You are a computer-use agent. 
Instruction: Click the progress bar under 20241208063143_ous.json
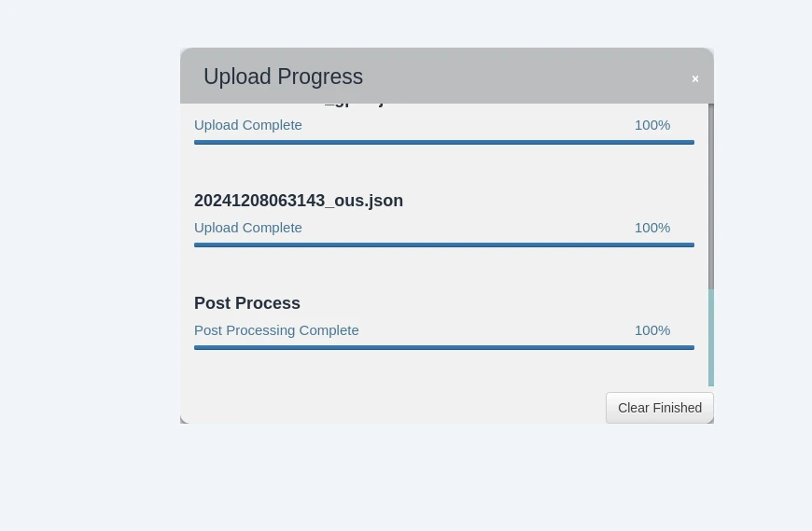tap(444, 245)
